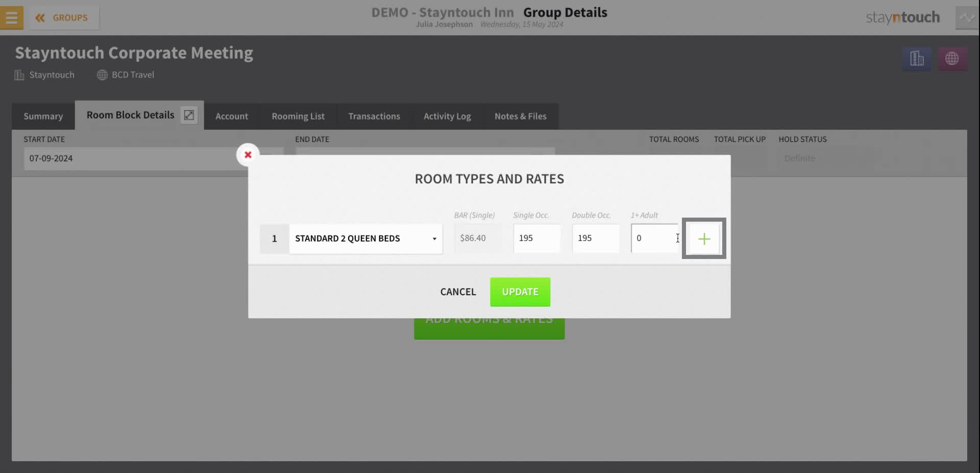
Task: Edit the Double Occ. rate field
Action: (596, 239)
